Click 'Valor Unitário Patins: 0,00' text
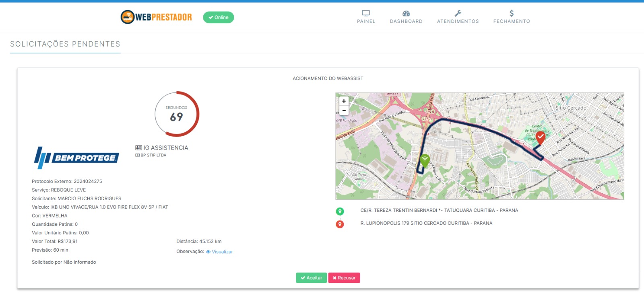The width and height of the screenshot is (644, 293). [60, 233]
